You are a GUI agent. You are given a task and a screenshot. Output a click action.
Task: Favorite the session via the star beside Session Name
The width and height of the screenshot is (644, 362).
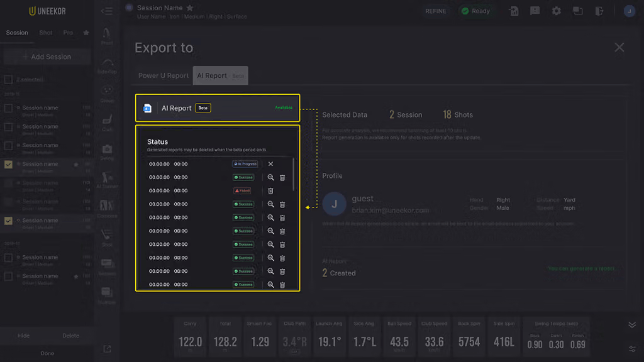click(x=190, y=8)
